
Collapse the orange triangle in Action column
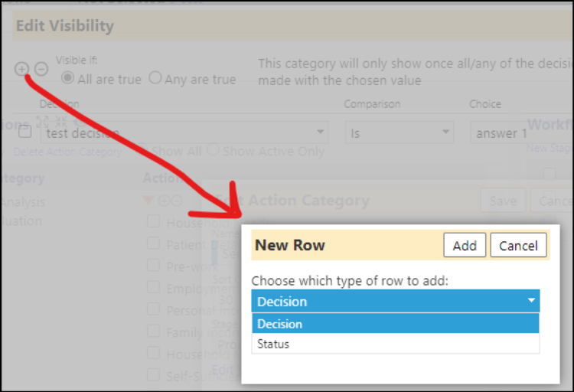[148, 200]
